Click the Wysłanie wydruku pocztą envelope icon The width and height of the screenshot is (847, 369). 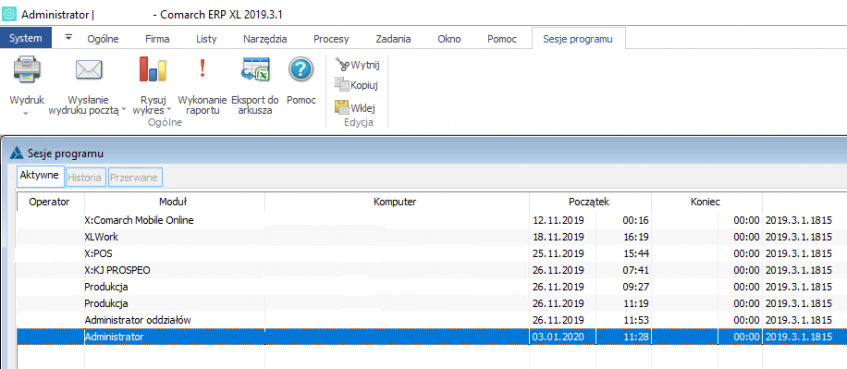coord(89,70)
